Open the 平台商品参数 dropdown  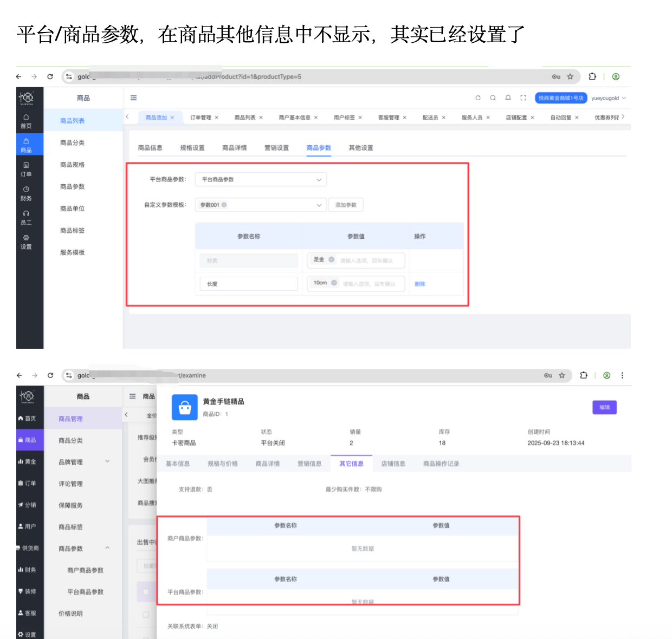click(261, 179)
